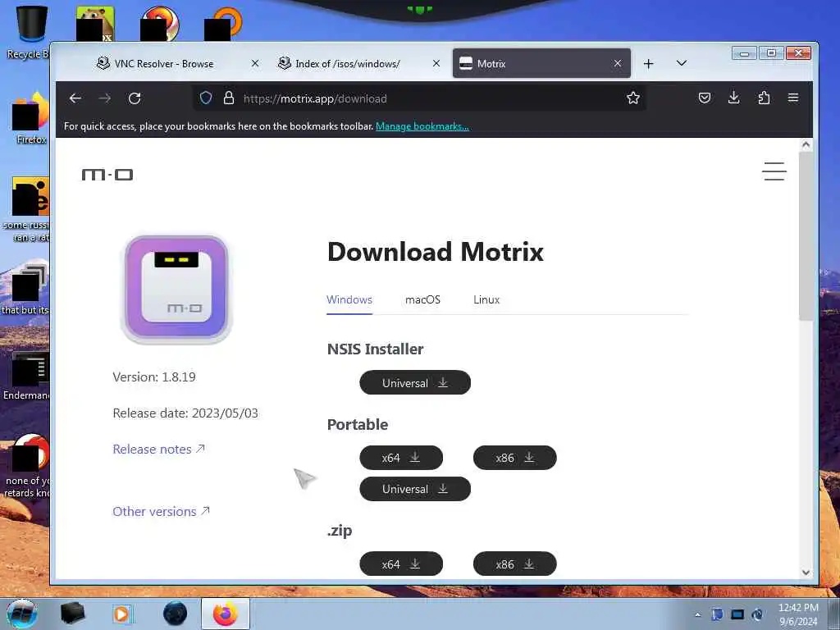This screenshot has height=630, width=840.
Task: Open the dark globe taskbar icon
Action: [176, 614]
